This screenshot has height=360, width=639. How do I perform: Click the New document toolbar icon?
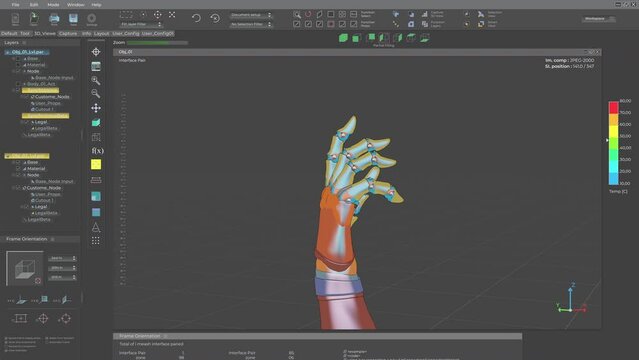tap(15, 19)
